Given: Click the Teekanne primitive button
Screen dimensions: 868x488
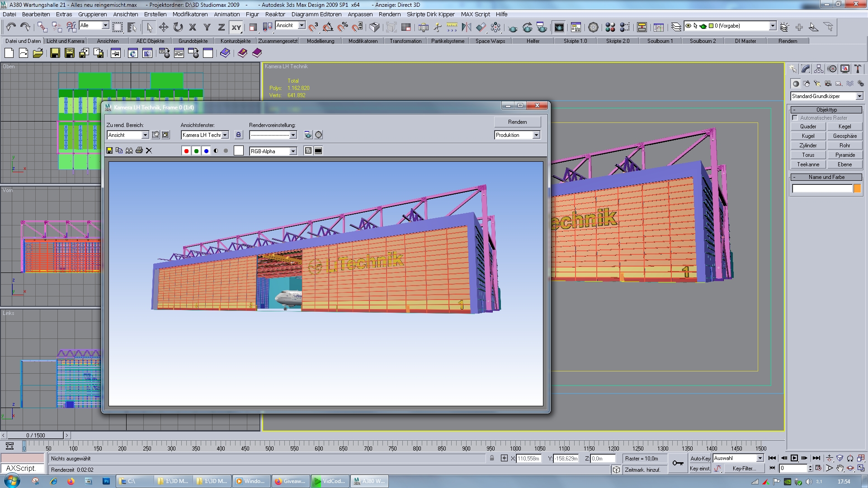Looking at the screenshot, I should [808, 164].
